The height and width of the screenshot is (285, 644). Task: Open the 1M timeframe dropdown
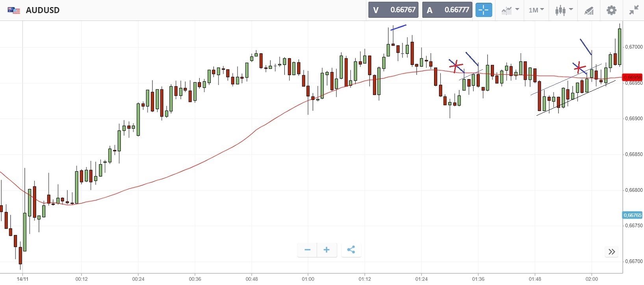[536, 10]
